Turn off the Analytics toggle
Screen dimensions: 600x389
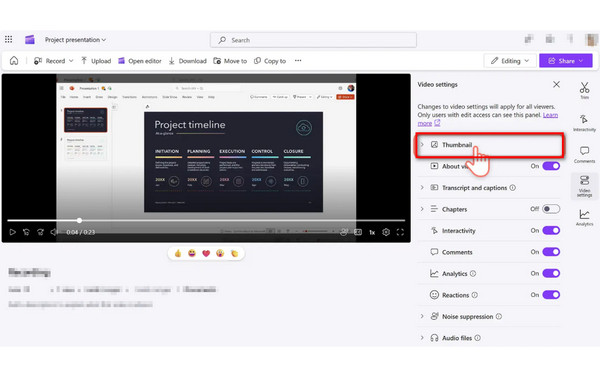point(551,273)
